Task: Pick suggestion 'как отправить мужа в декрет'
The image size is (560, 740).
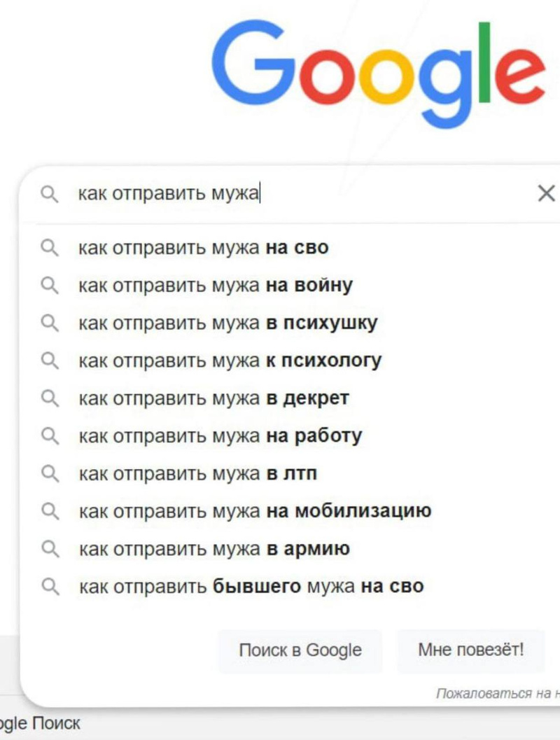Action: 213,398
